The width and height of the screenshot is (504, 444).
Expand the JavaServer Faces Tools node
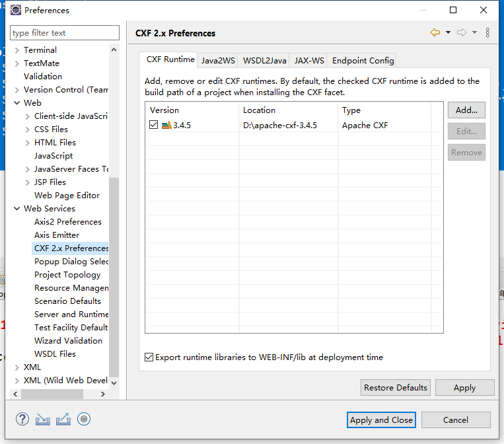point(27,169)
